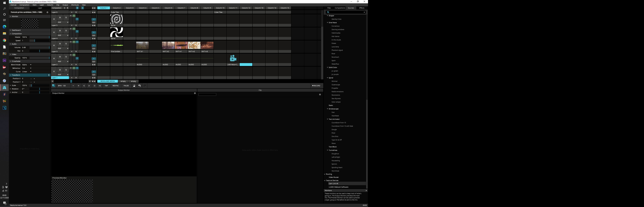Switch to the Effects tab
The width and height of the screenshot is (644, 207).
click(361, 8)
